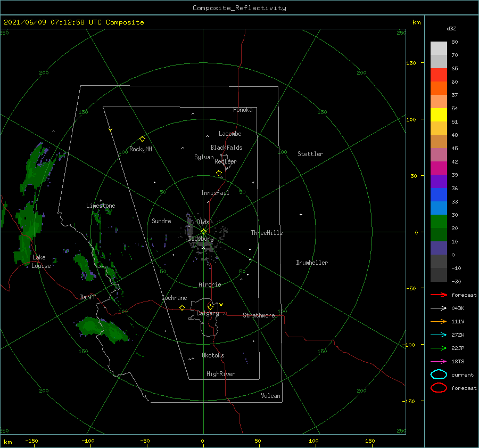Viewport: 479px width, 448px height.
Task: Click the green swatch between 30 and 20 dBZ
Action: (x=439, y=222)
